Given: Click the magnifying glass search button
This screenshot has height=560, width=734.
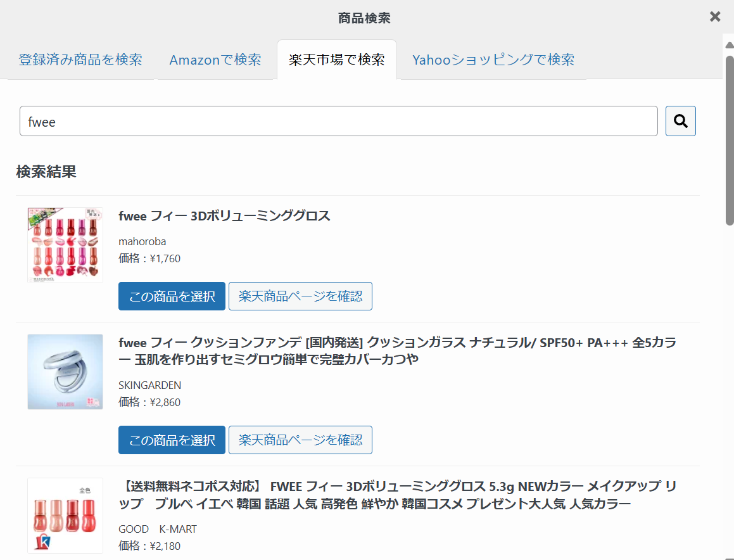Looking at the screenshot, I should [680, 121].
